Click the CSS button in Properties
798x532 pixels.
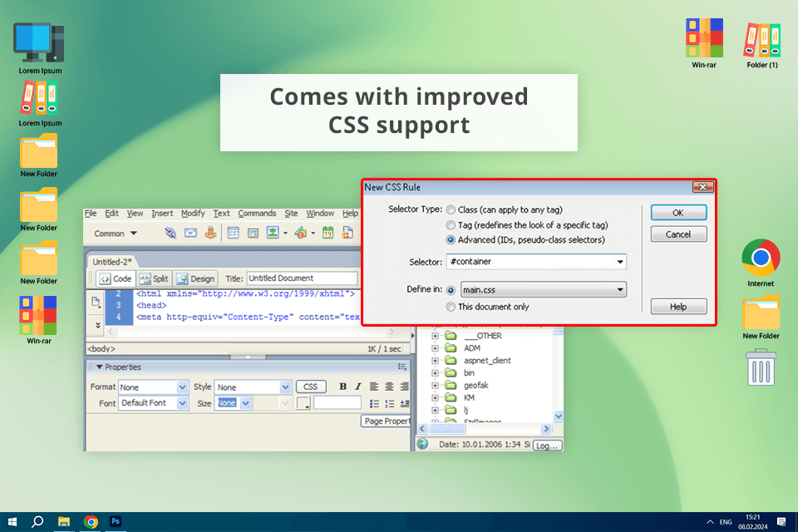click(x=310, y=387)
